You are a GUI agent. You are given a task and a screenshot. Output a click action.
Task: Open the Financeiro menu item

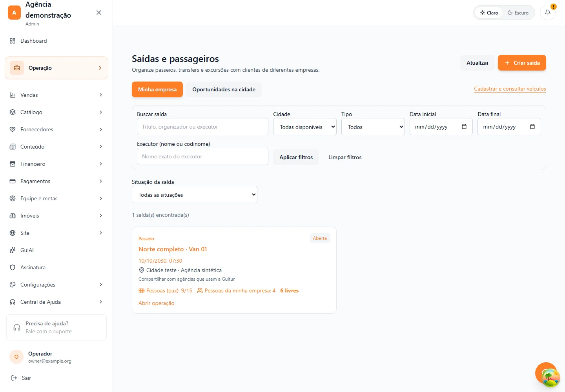coord(56,164)
